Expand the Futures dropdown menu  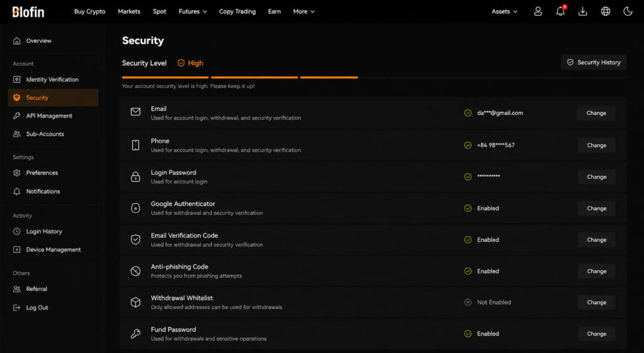[x=192, y=11]
